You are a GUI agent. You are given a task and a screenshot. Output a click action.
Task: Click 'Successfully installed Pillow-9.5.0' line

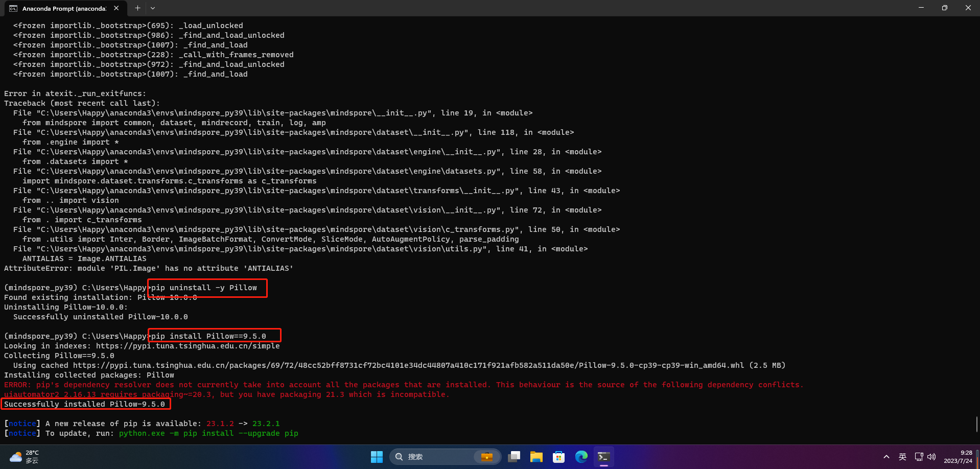coord(84,404)
